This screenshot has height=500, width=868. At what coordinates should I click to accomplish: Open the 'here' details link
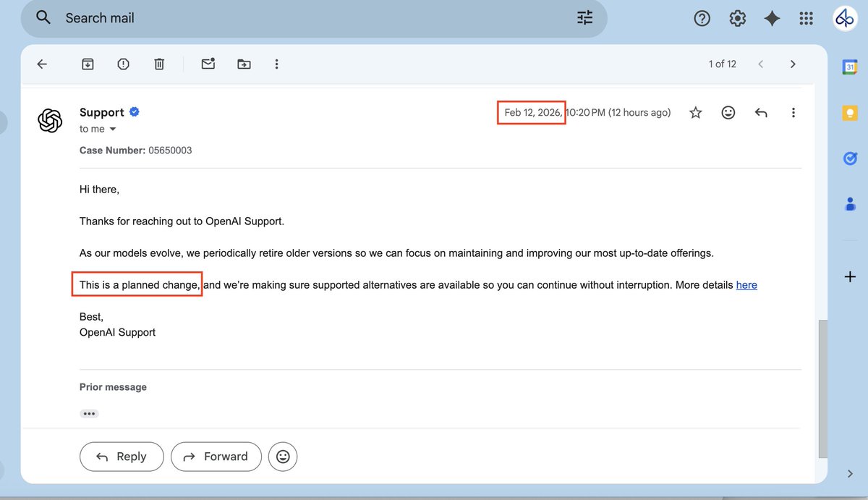(x=746, y=285)
